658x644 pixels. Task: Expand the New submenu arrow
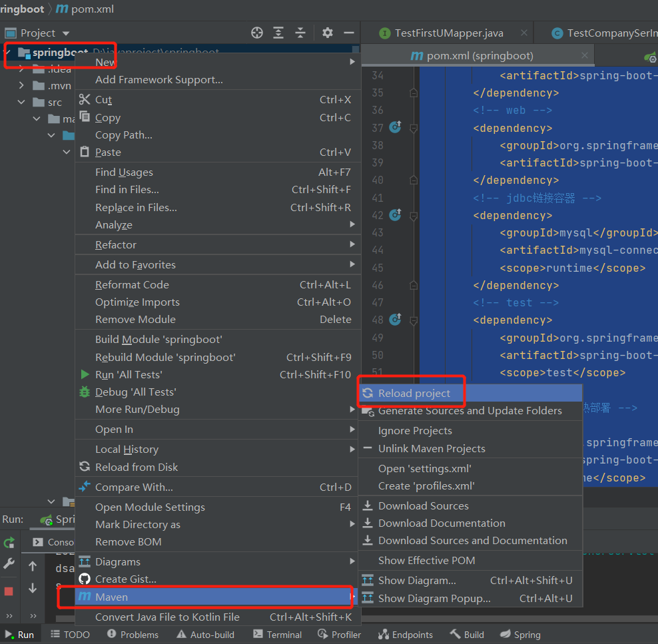pyautogui.click(x=352, y=62)
